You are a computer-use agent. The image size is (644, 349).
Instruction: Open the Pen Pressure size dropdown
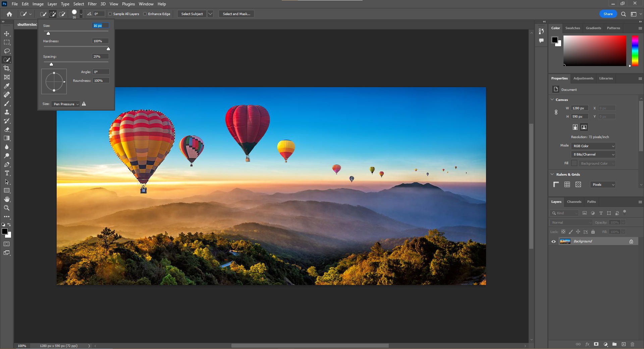click(66, 104)
